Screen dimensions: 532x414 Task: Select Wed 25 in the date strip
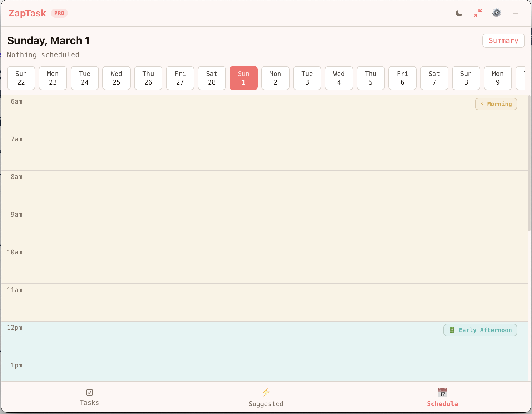point(117,78)
